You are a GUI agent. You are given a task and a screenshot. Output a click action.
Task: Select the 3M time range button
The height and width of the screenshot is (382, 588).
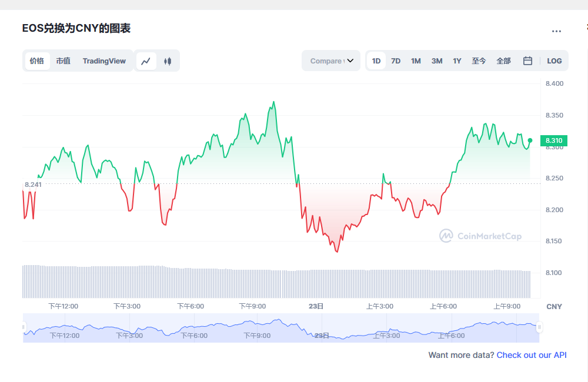tap(436, 61)
